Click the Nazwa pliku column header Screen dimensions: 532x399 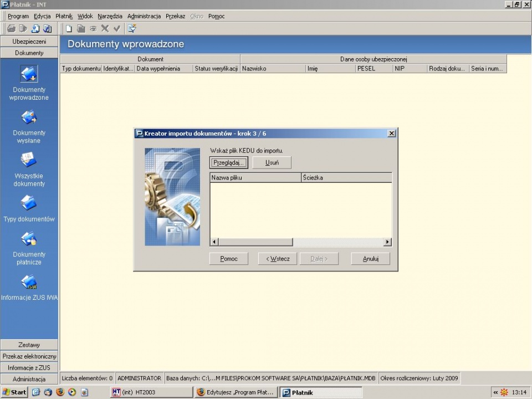(x=256, y=177)
